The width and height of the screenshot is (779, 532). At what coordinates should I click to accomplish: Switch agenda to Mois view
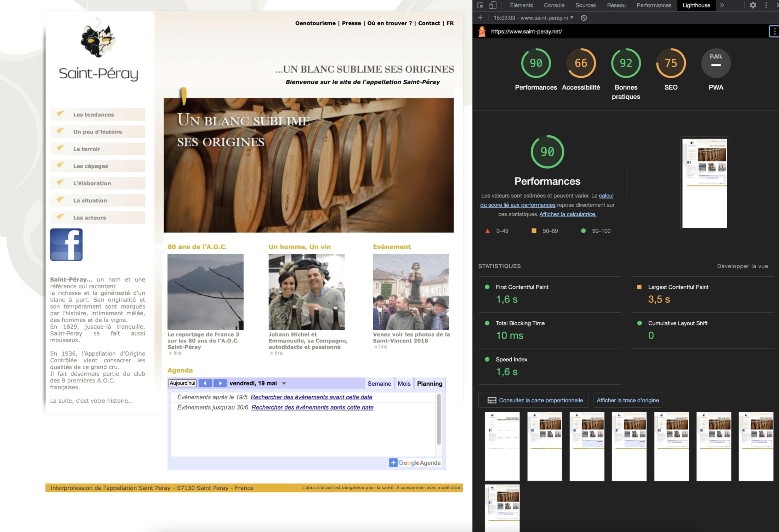click(404, 384)
